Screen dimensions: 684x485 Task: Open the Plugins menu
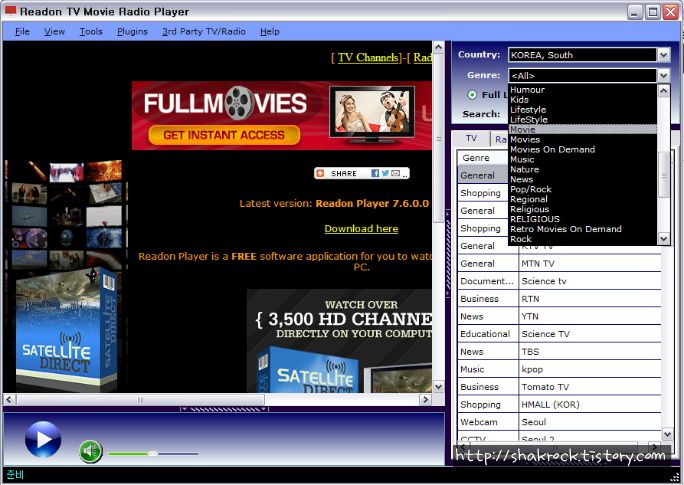click(x=132, y=31)
